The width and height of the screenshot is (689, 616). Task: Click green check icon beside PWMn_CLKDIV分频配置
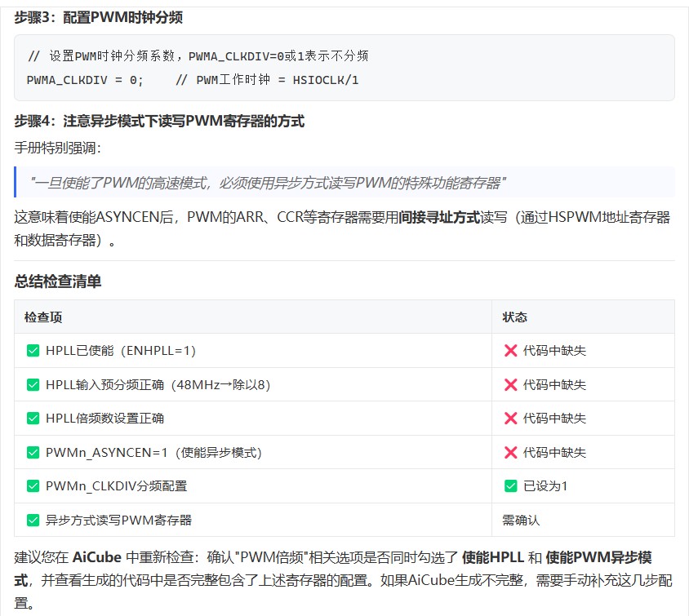33,486
